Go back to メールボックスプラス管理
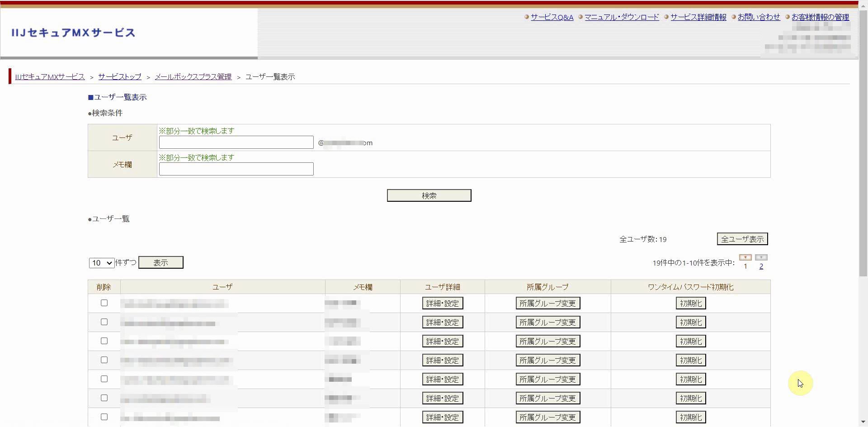Viewport: 868px width, 427px height. (193, 77)
